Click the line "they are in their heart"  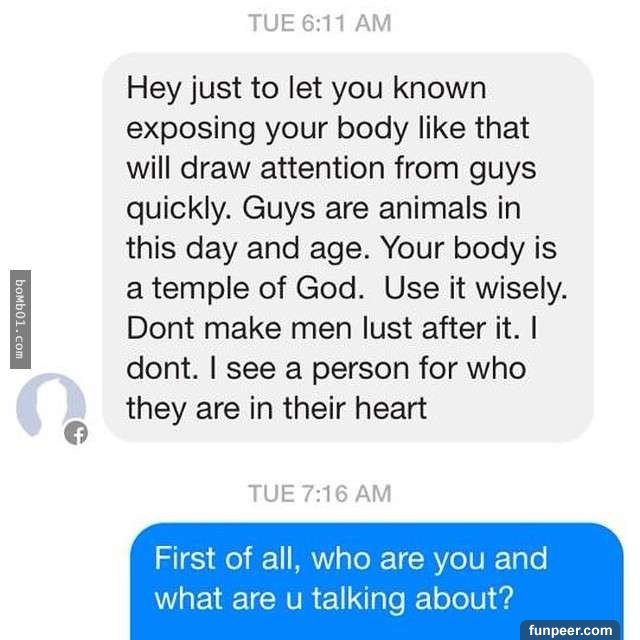coord(277,409)
